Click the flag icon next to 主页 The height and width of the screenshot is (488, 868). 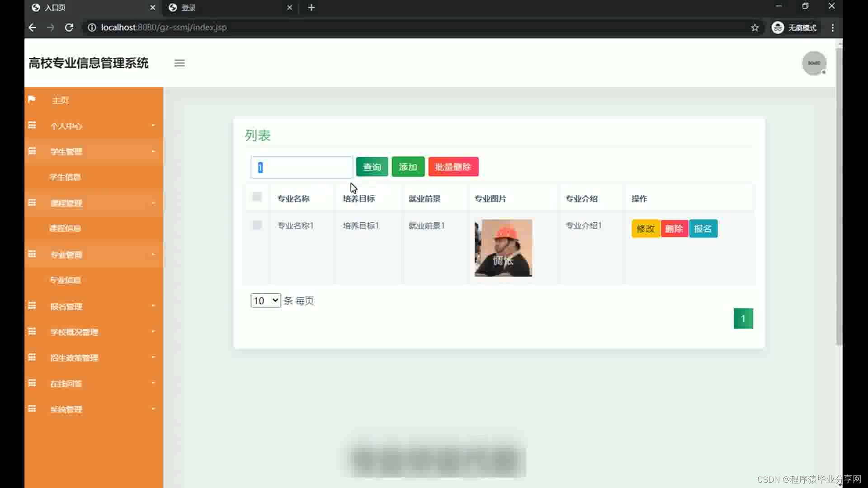coord(32,99)
